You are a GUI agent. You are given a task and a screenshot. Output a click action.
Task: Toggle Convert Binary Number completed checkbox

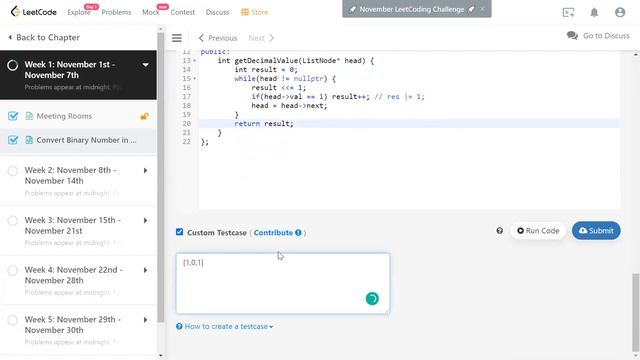[x=13, y=140]
